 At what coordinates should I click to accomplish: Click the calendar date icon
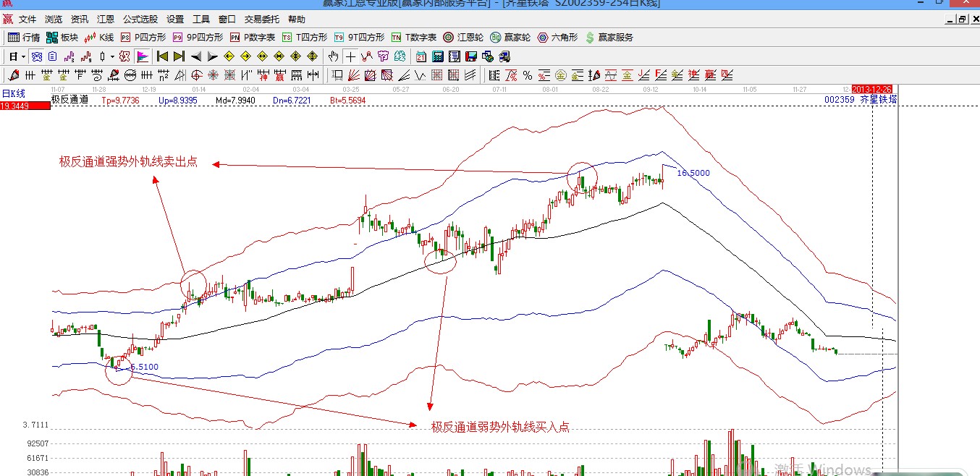[x=421, y=56]
